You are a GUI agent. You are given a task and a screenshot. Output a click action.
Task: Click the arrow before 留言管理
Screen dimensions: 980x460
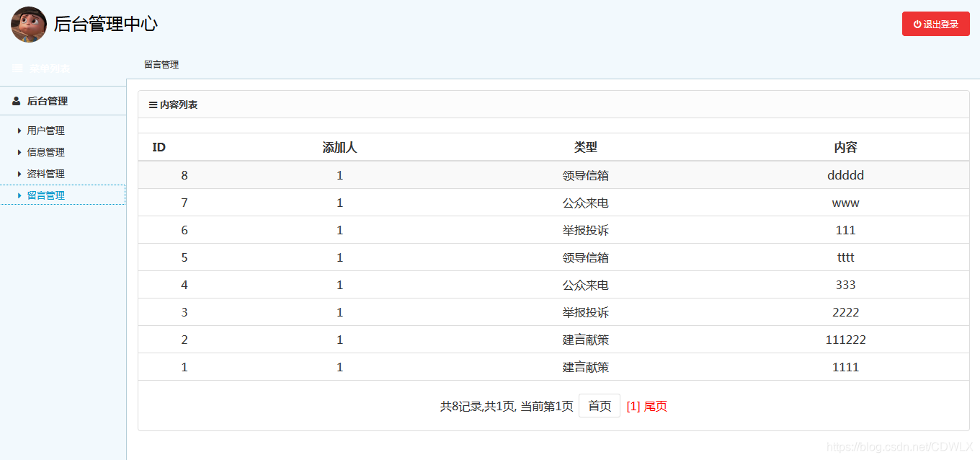tap(19, 195)
